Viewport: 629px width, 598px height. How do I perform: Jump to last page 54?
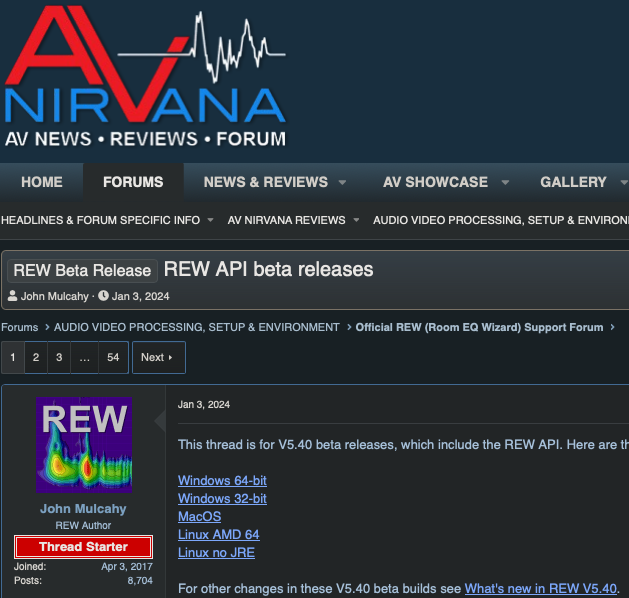point(113,357)
